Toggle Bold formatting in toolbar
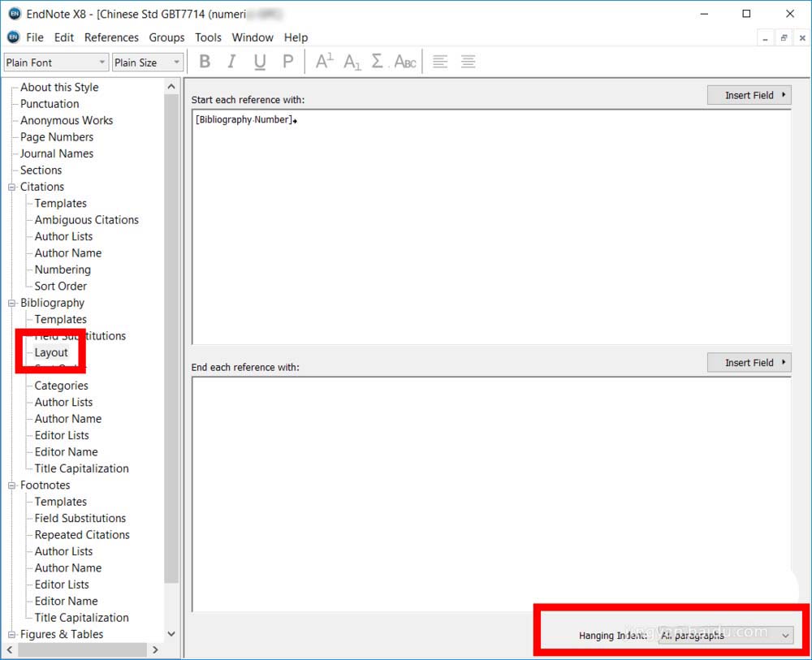The height and width of the screenshot is (660, 812). pos(205,62)
